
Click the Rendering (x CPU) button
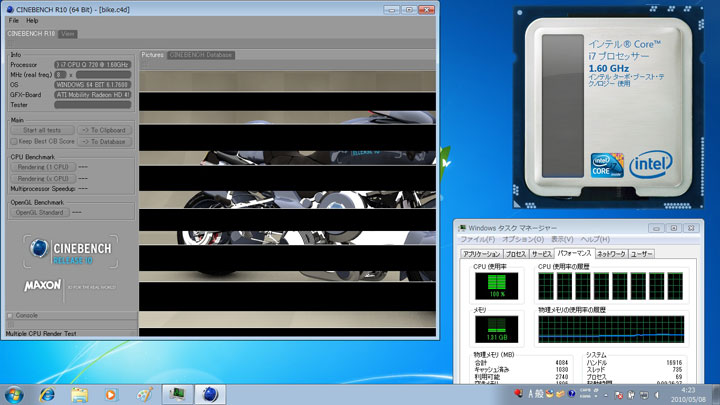43,179
